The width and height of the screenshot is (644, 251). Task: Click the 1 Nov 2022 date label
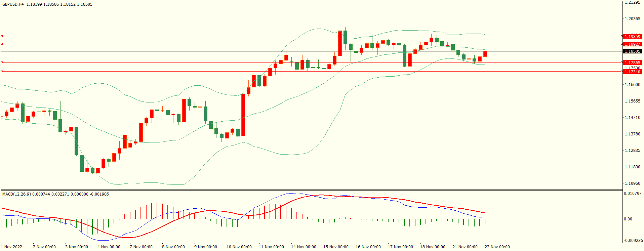tap(11, 247)
